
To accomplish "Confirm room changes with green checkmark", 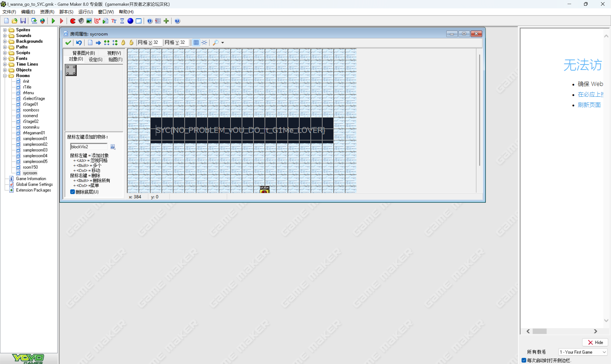I will pyautogui.click(x=68, y=43).
